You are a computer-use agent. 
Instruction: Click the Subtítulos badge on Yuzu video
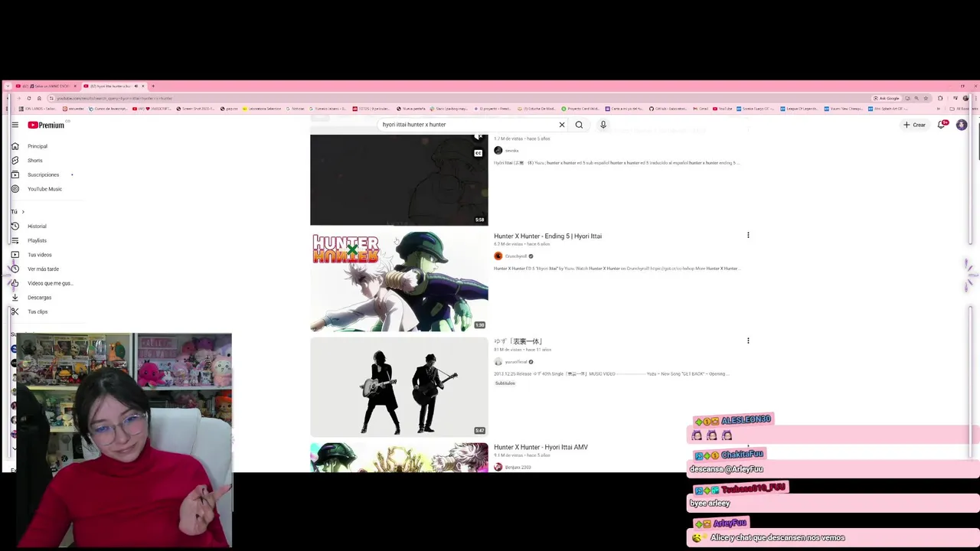[x=505, y=383]
